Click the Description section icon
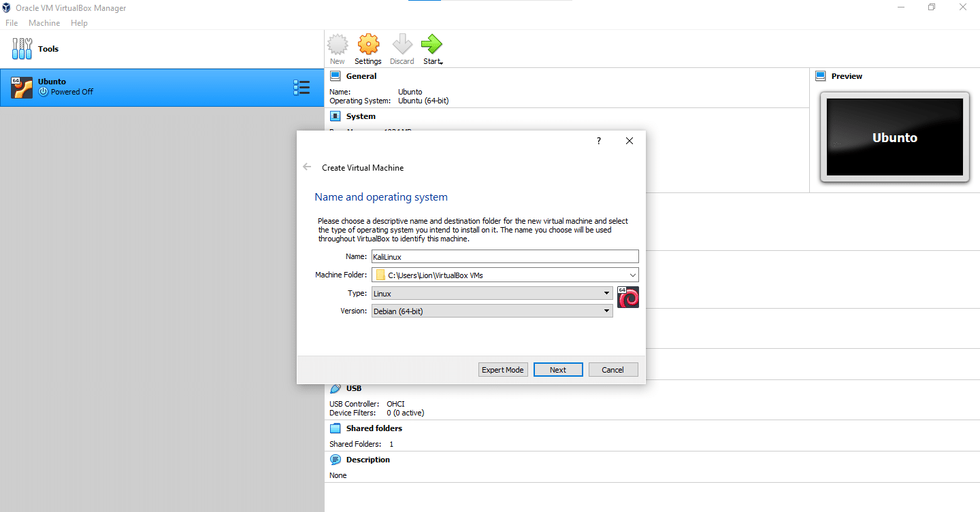 (x=335, y=460)
